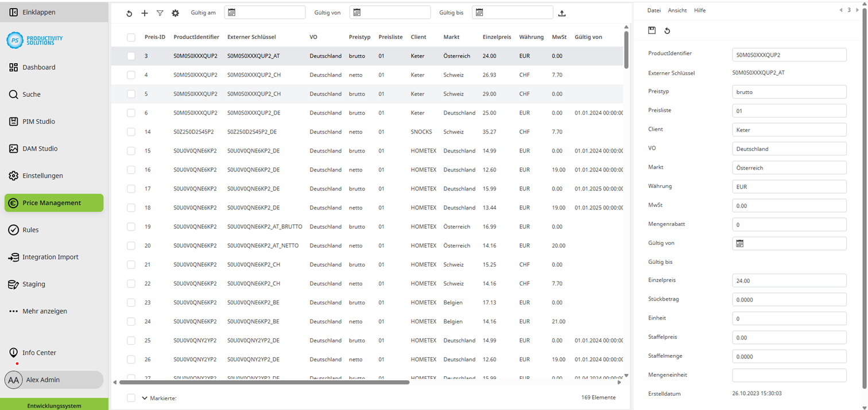Export prices via the upload icon
Image resolution: width=868 pixels, height=410 pixels.
point(563,13)
